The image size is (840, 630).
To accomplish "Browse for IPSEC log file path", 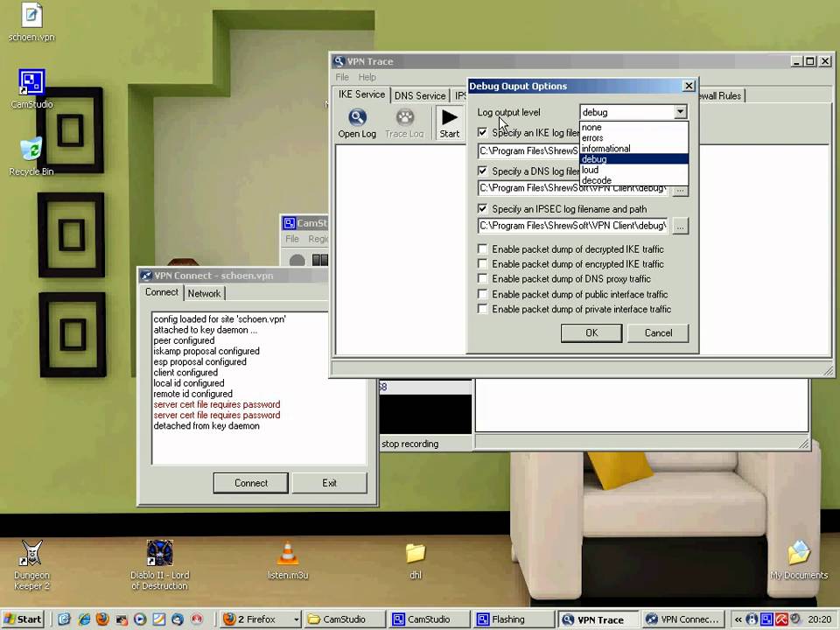I will [681, 226].
